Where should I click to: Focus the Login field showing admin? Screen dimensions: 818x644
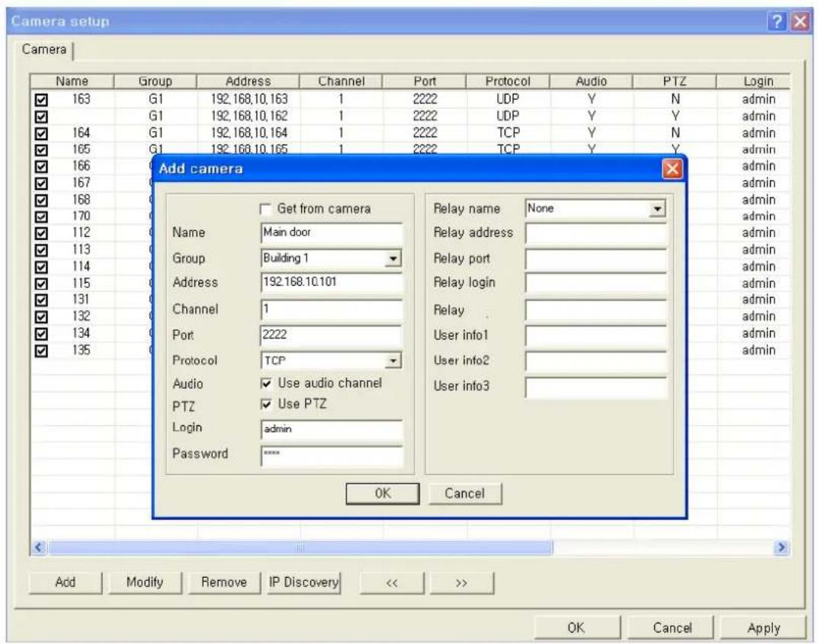tap(332, 430)
